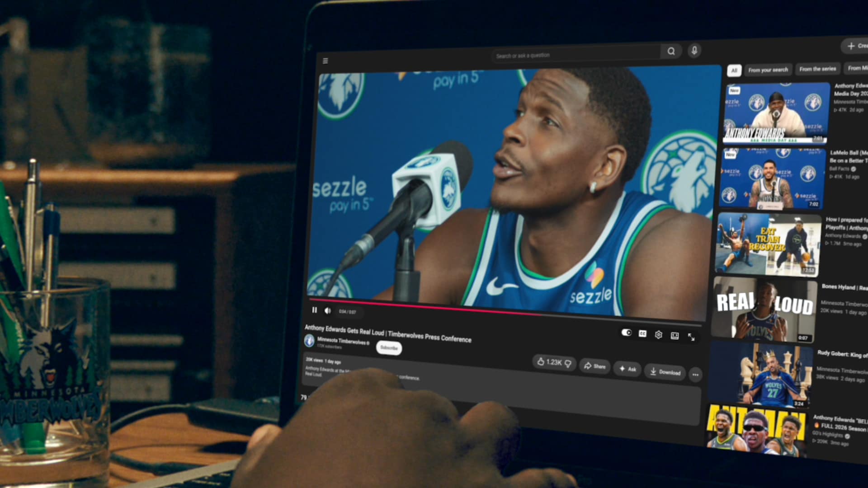Share the Anthony Edwards video

[595, 366]
